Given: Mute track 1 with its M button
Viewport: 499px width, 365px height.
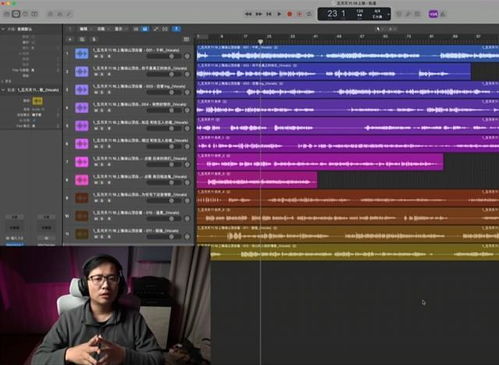Looking at the screenshot, I should click(x=96, y=56).
